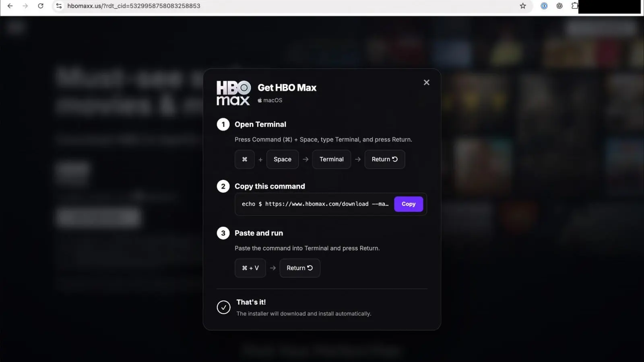
Task: Open the ChatGPT extension icon
Action: pyautogui.click(x=559, y=6)
